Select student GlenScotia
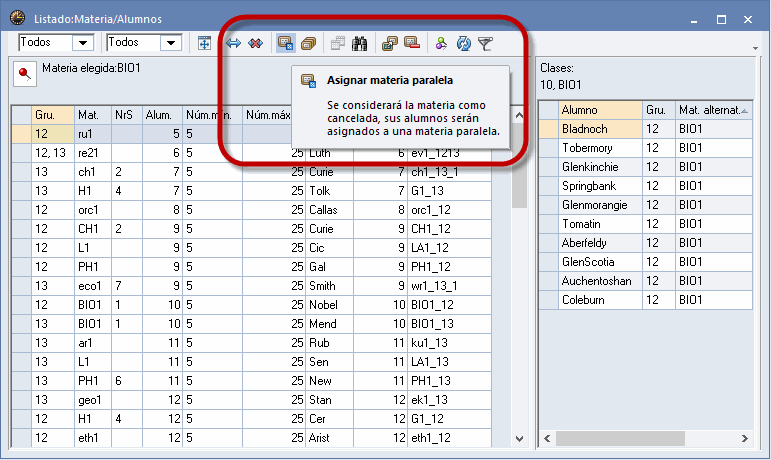 600,262
